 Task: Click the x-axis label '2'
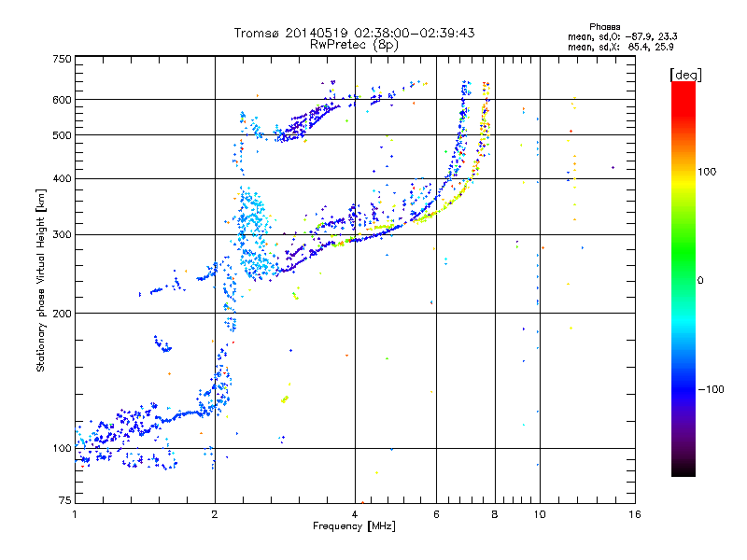215,514
